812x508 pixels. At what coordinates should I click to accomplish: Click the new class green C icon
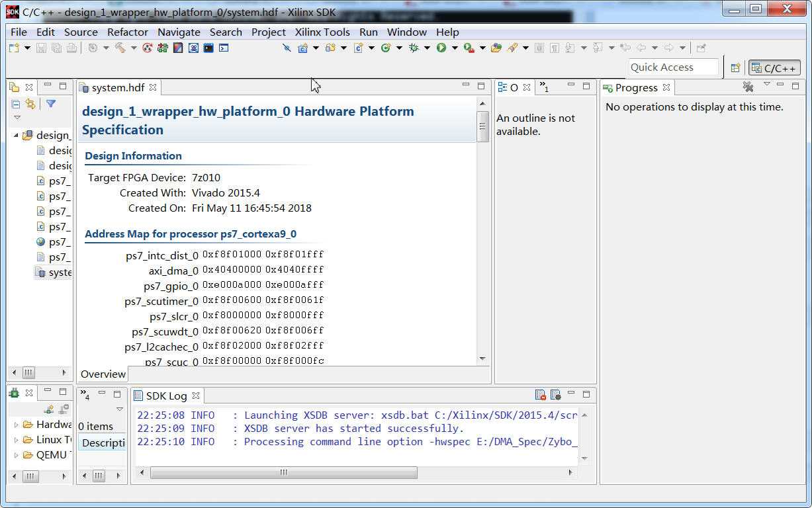386,48
